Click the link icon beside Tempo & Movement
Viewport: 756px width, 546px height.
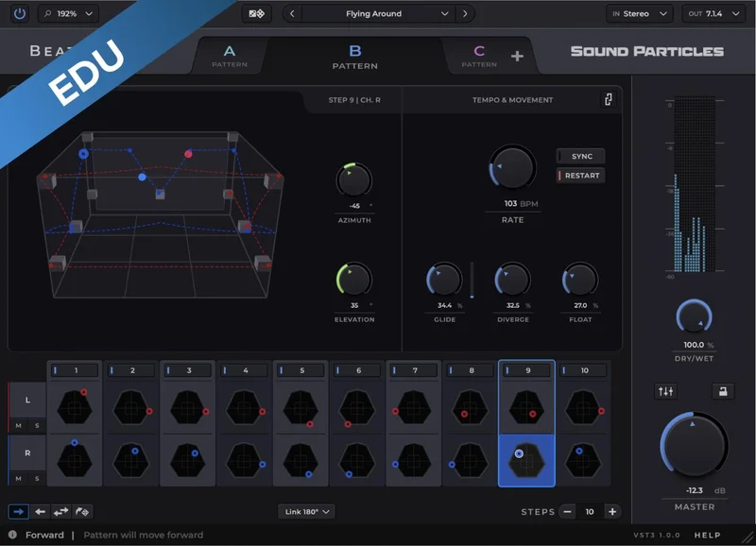tap(609, 99)
